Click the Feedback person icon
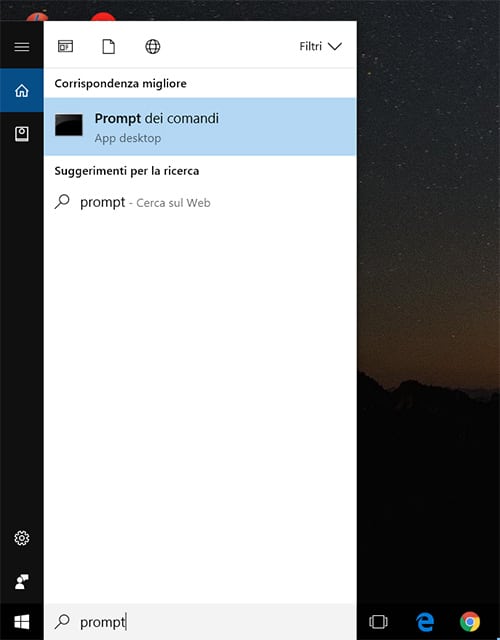Screen dimensions: 500x640 point(22,582)
